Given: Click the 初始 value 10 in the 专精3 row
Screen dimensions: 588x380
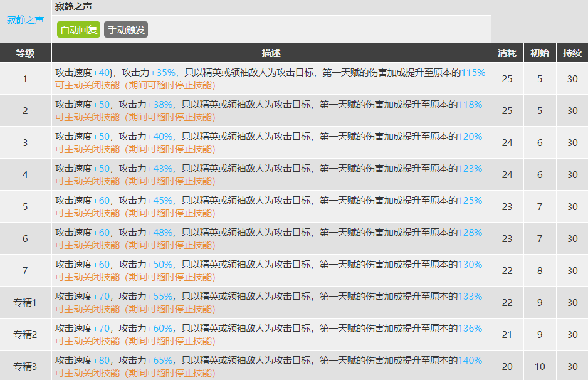Looking at the screenshot, I should pyautogui.click(x=540, y=366).
